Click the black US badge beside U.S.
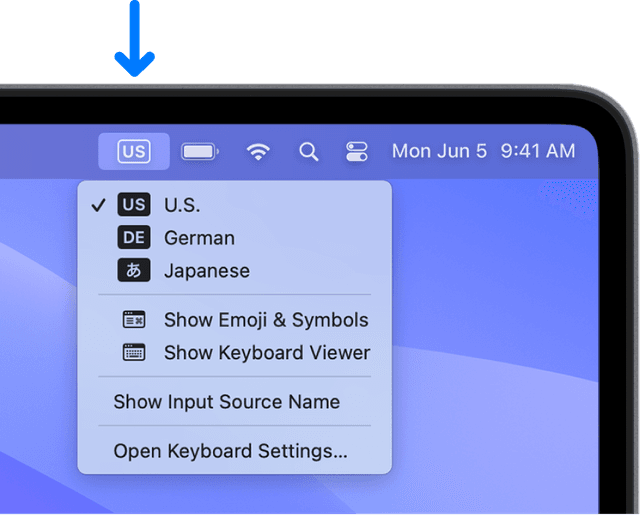 pos(134,205)
